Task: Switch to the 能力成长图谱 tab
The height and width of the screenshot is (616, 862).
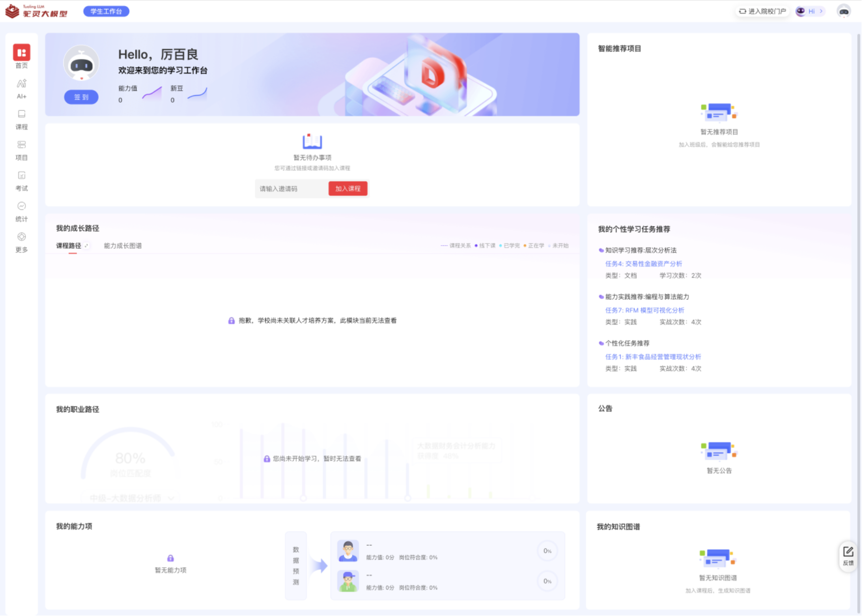Action: tap(123, 246)
